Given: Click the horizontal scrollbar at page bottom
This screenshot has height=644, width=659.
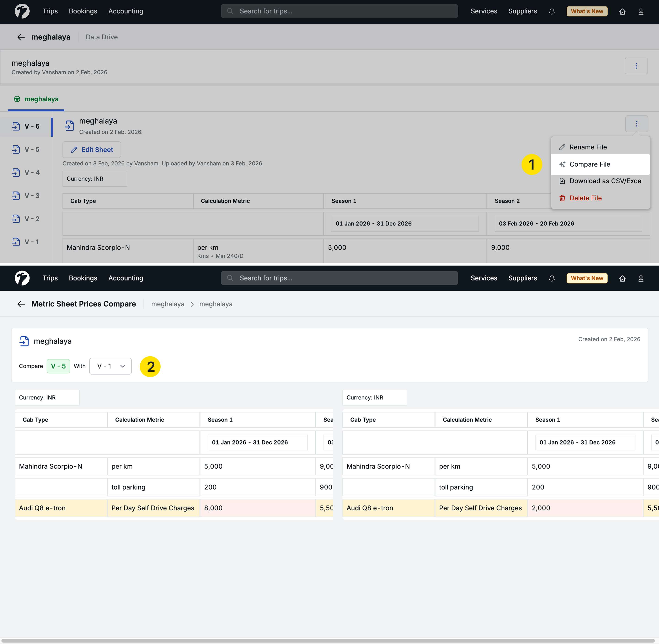Looking at the screenshot, I should point(328,641).
